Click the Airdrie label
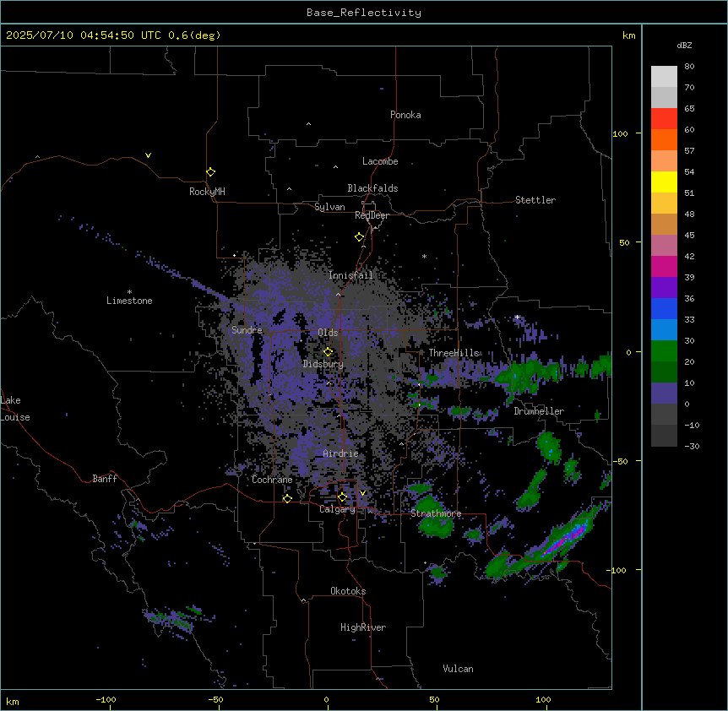The height and width of the screenshot is (711, 728). (x=341, y=453)
